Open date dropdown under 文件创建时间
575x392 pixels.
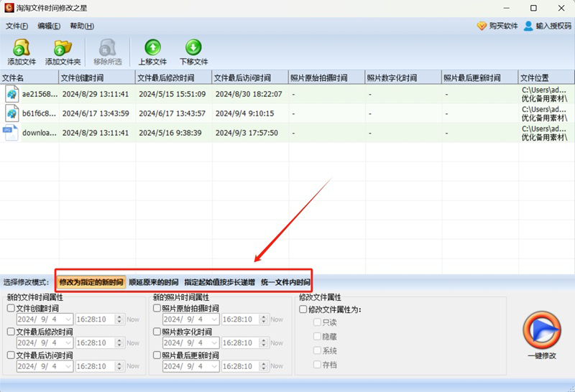coord(68,319)
